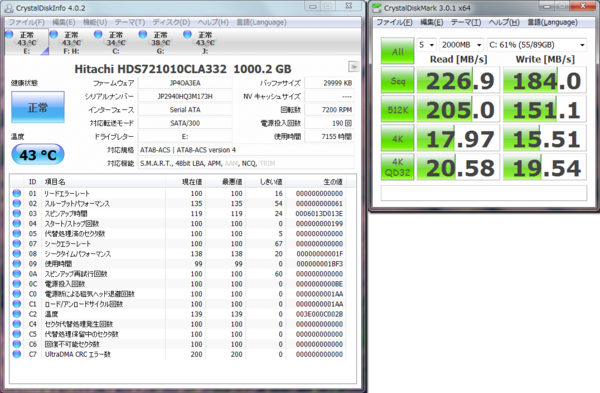This screenshot has width=600, height=393.
Task: Click status orb of attribute C5 row
Action: point(16,334)
